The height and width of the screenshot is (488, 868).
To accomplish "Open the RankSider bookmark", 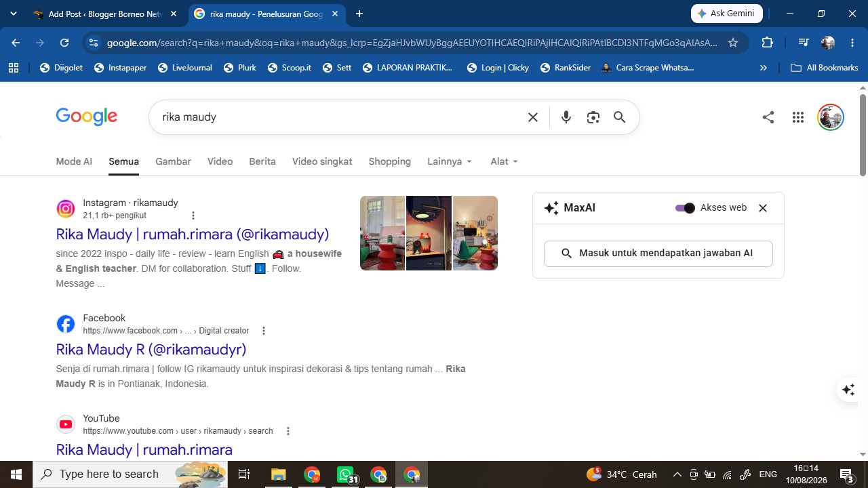I will point(566,68).
